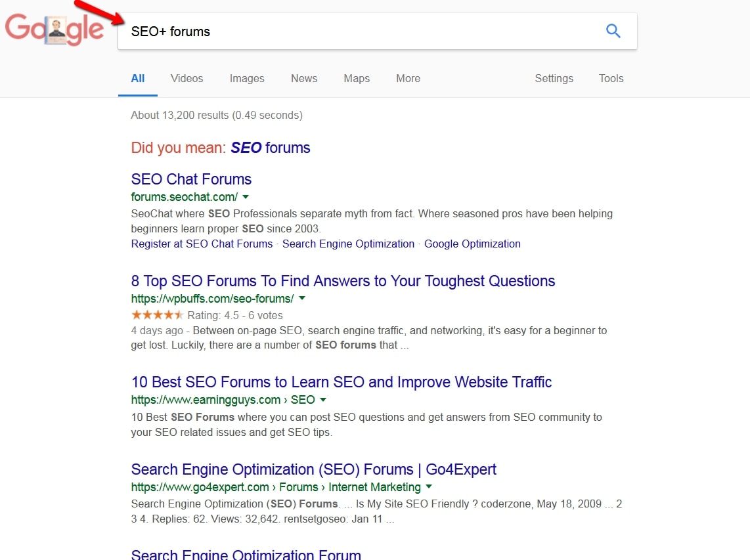750x560 pixels.
Task: Open the Settings menu
Action: [554, 78]
